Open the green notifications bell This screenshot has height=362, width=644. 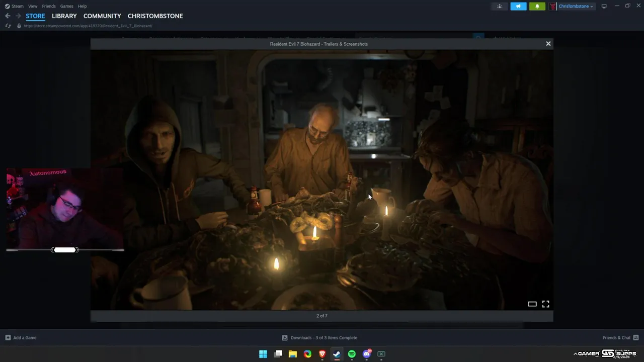pos(537,6)
